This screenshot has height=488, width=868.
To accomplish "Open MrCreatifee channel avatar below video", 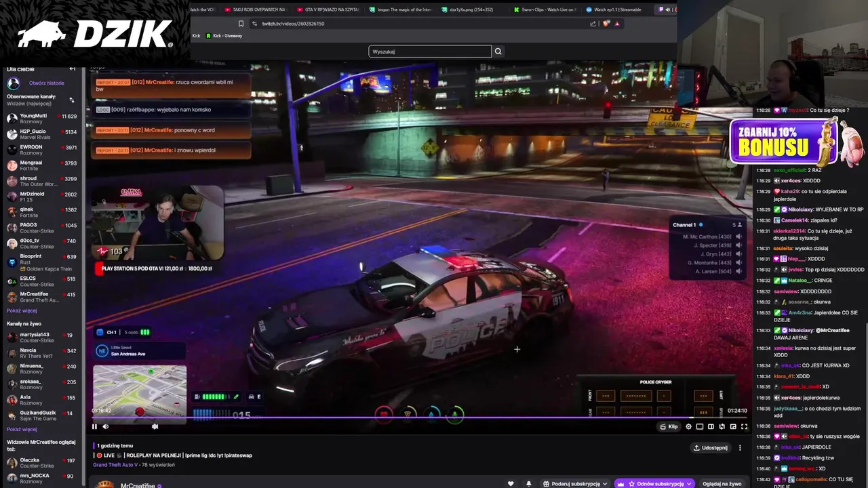I will click(x=104, y=484).
